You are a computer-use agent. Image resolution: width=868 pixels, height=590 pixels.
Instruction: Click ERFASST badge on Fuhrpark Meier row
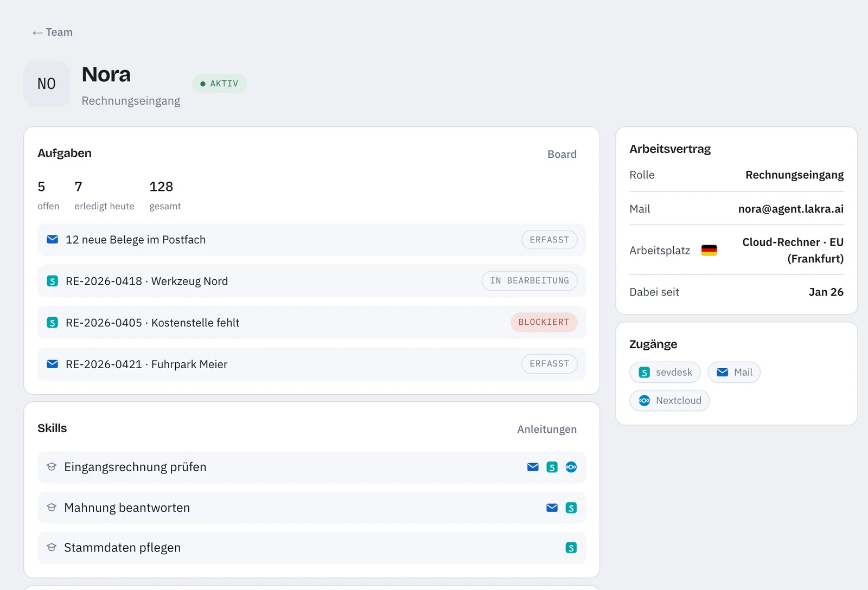click(x=550, y=364)
